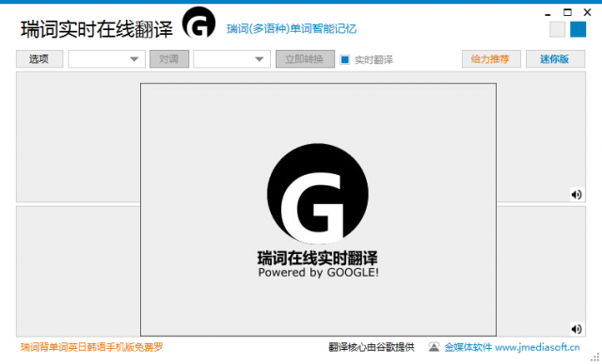Image resolution: width=602 pixels, height=364 pixels.
Task: Open the target language dropdown
Action: click(232, 59)
